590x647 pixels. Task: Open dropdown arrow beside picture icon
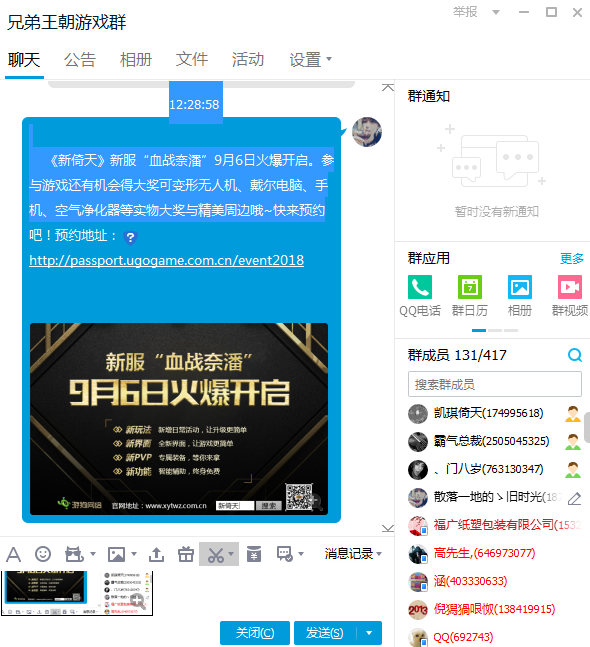[133, 554]
